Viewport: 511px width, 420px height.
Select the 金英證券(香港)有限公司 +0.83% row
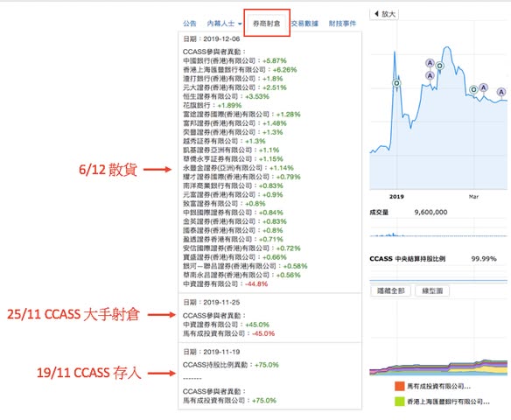pyautogui.click(x=234, y=221)
